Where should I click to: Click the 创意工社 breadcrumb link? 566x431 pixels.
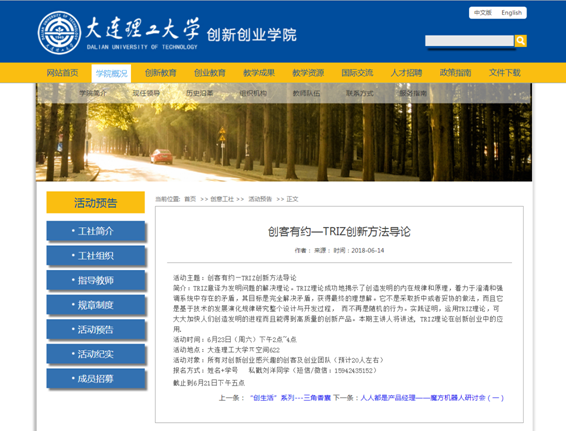point(222,199)
